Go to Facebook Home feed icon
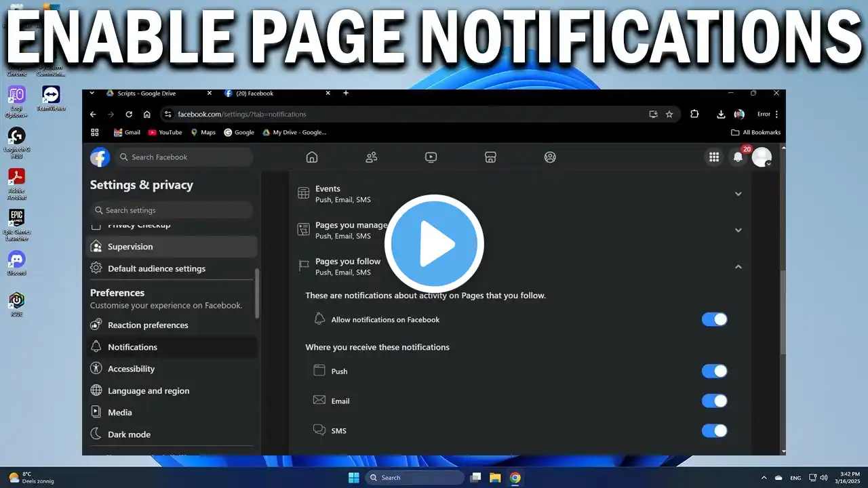The width and height of the screenshot is (868, 488). (x=312, y=157)
